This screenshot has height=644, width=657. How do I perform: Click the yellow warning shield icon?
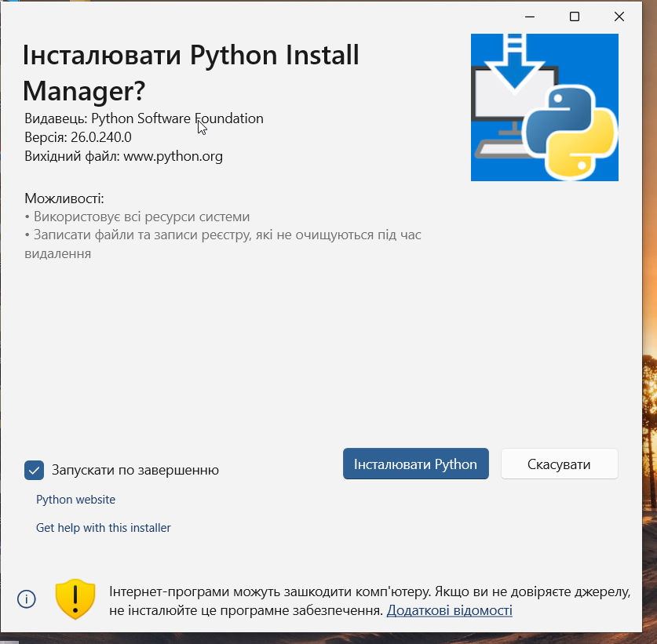coord(75,599)
